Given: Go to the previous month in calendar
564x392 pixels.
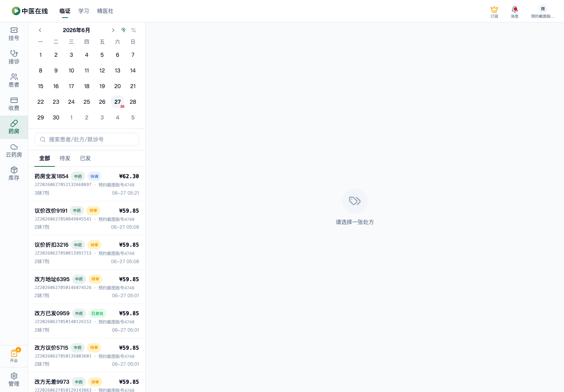Looking at the screenshot, I should tap(40, 30).
